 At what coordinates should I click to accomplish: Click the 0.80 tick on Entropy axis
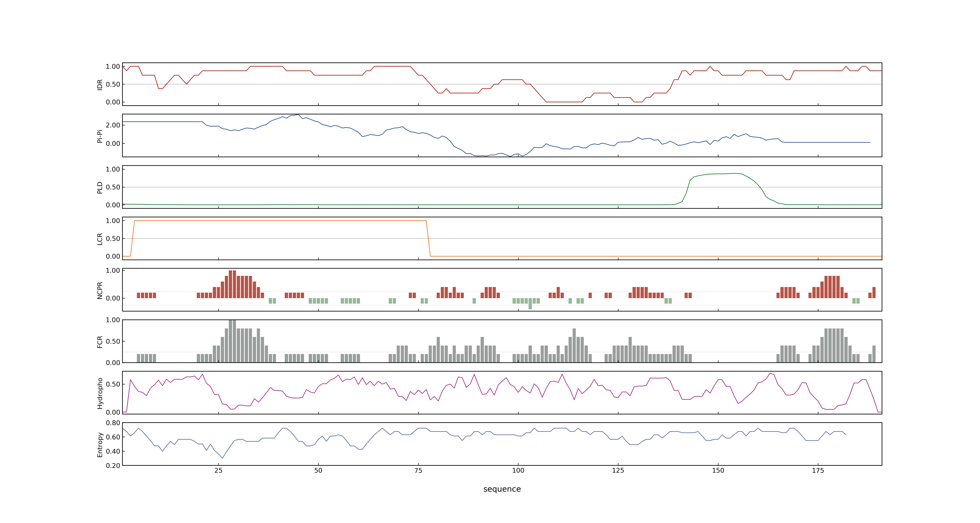[113, 423]
